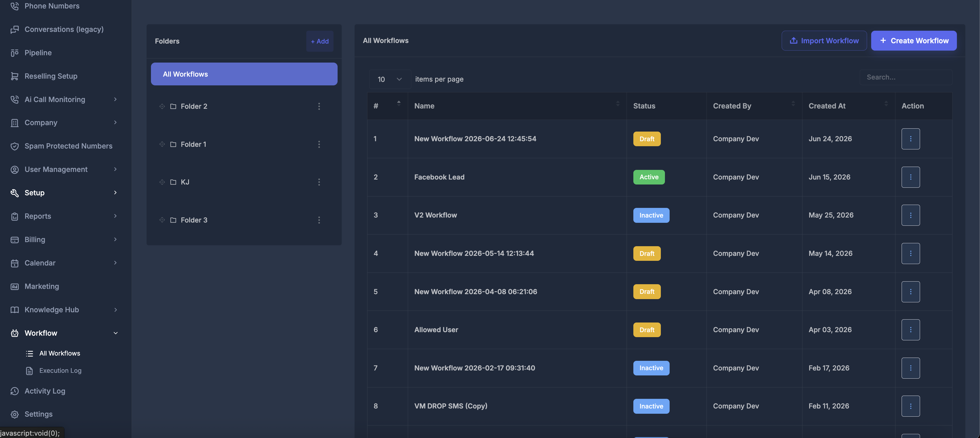Image resolution: width=980 pixels, height=438 pixels.
Task: Click the drag handle icon beside Folder 2
Action: [x=162, y=106]
